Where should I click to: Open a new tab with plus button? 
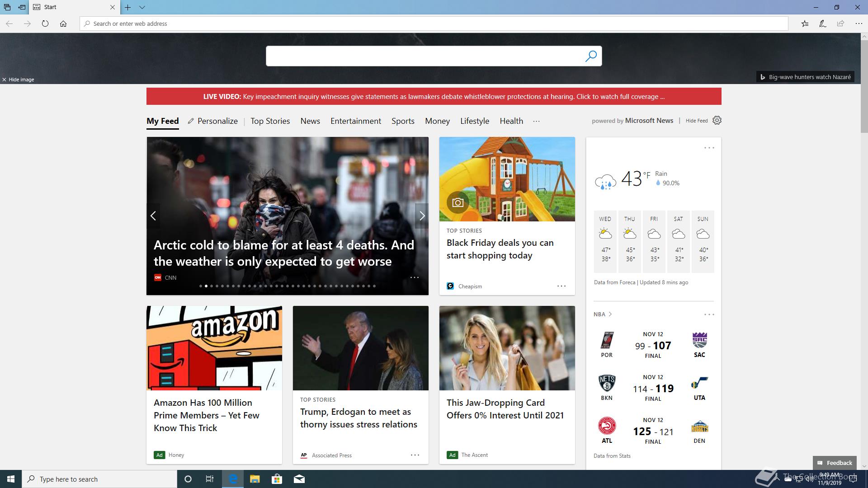point(128,7)
